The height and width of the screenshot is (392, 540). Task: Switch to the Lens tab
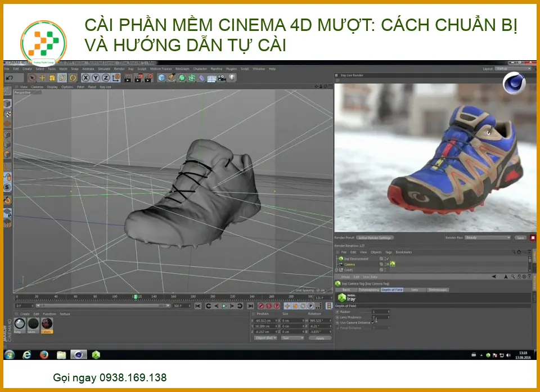pyautogui.click(x=415, y=290)
